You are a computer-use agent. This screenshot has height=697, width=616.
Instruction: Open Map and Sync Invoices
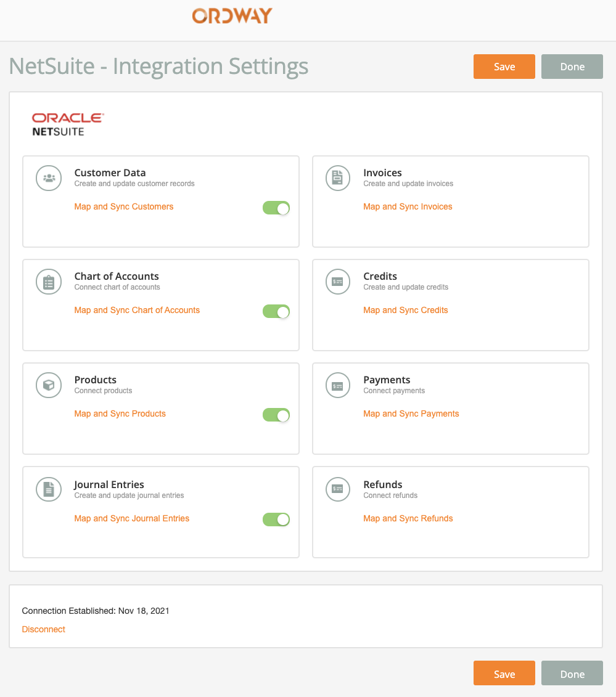click(x=408, y=206)
